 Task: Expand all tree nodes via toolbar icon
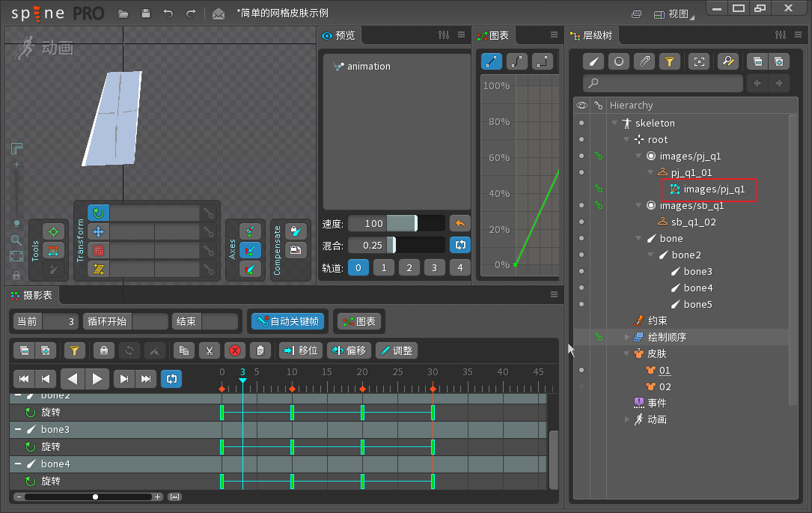(779, 61)
